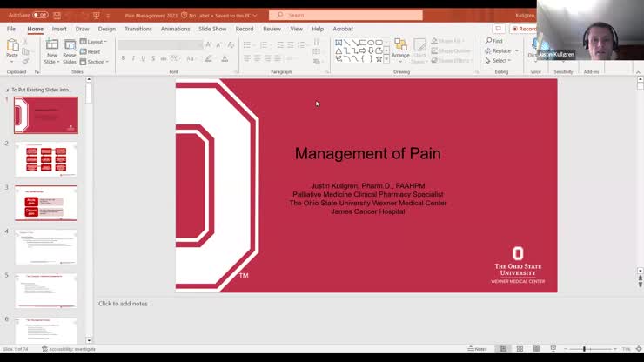Switch to the Design tab
This screenshot has width=644, height=362.
click(107, 29)
